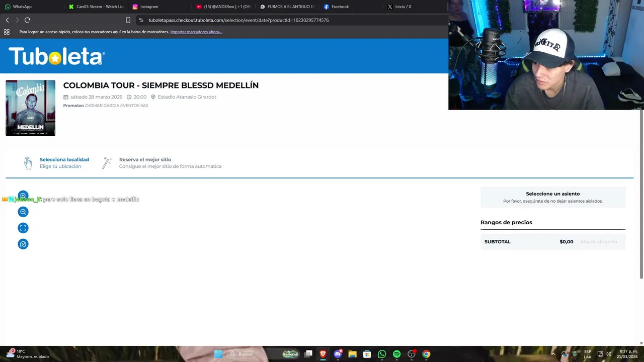
Task: Click the SUBTOTAL $0,00 amount
Action: pos(567,242)
